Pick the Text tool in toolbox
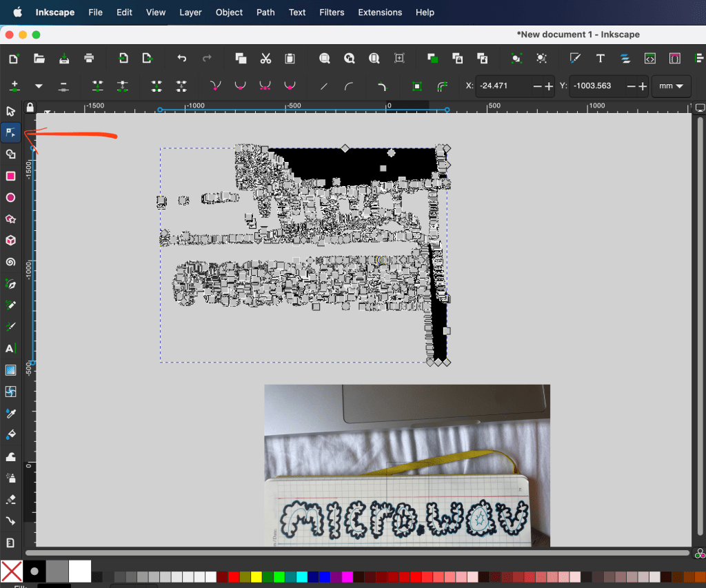Screen dimensions: 706x588 coord(11,349)
